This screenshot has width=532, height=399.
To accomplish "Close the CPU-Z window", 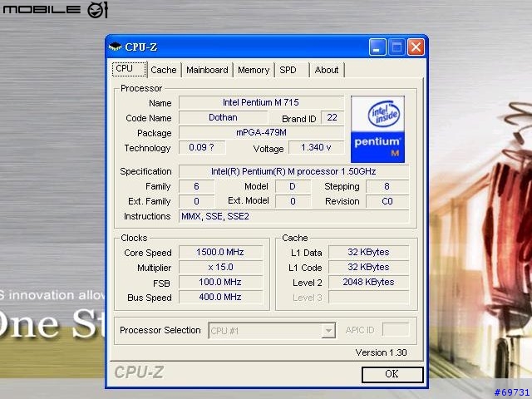I will click(416, 47).
